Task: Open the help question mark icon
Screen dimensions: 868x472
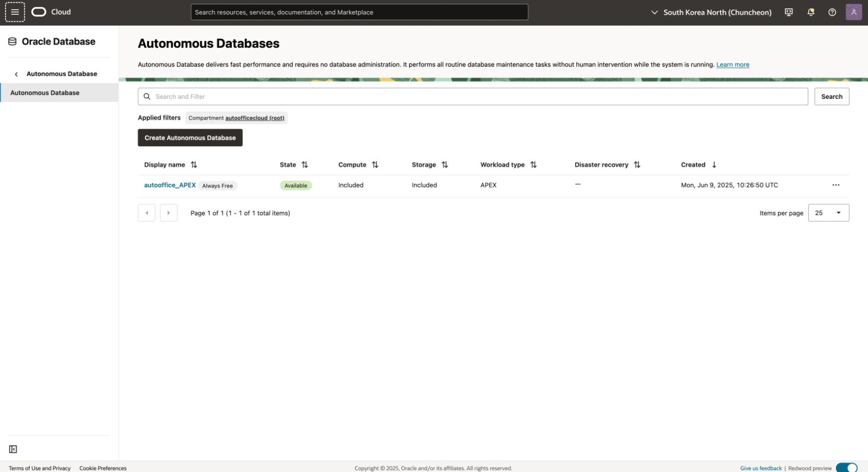Action: click(832, 12)
